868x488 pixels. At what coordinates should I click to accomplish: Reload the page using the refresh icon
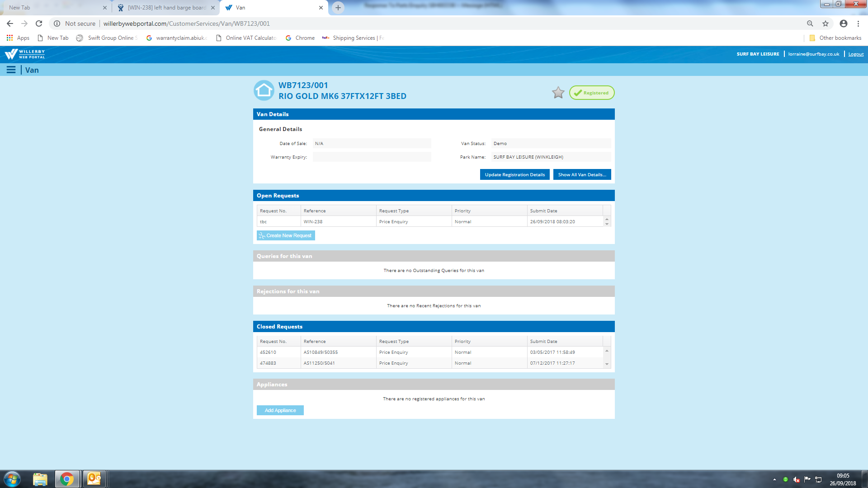[x=39, y=23]
